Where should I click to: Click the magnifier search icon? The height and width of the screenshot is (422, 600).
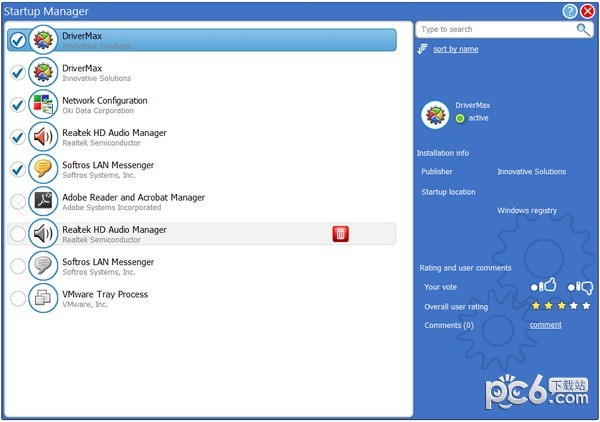583,29
